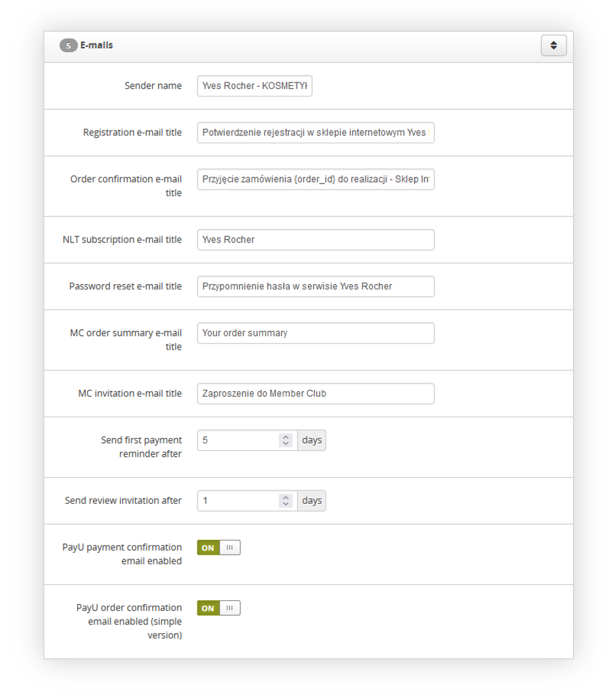
Task: Click the Password reset e-mail title label
Action: [125, 287]
